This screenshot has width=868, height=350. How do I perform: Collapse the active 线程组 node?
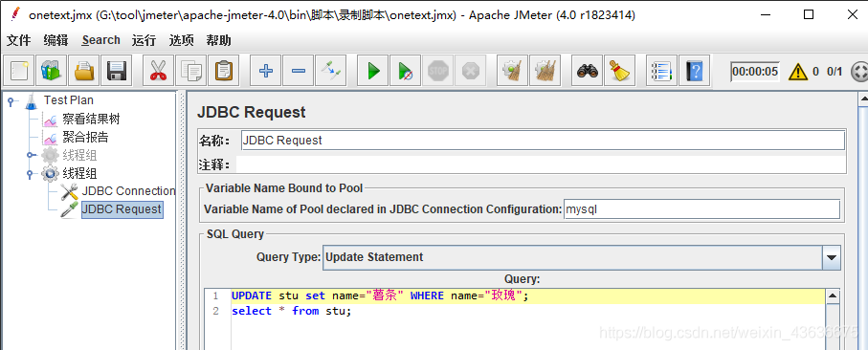pyautogui.click(x=31, y=174)
